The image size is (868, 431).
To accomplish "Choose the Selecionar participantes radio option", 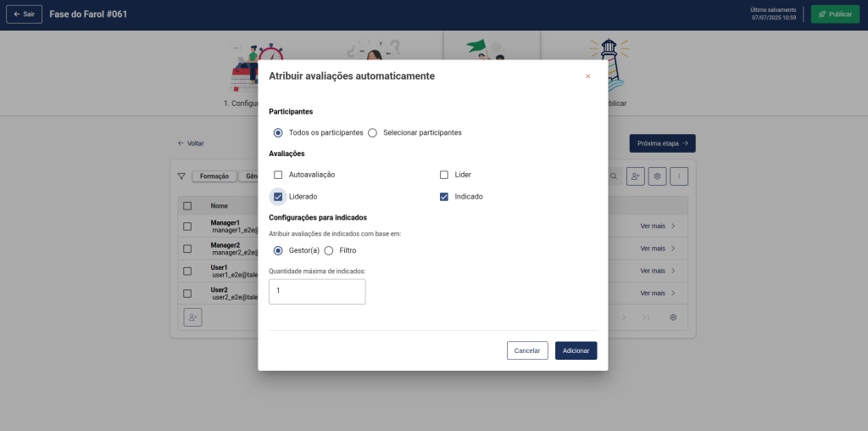I will [x=372, y=133].
